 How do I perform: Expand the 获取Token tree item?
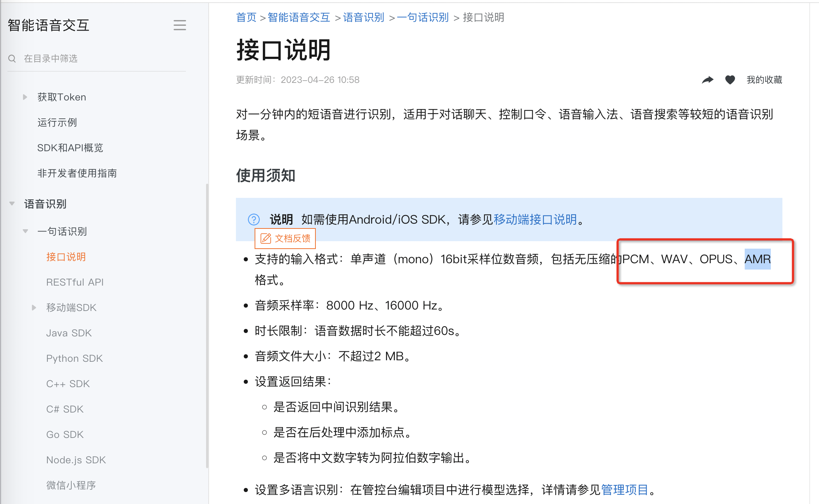tap(25, 97)
